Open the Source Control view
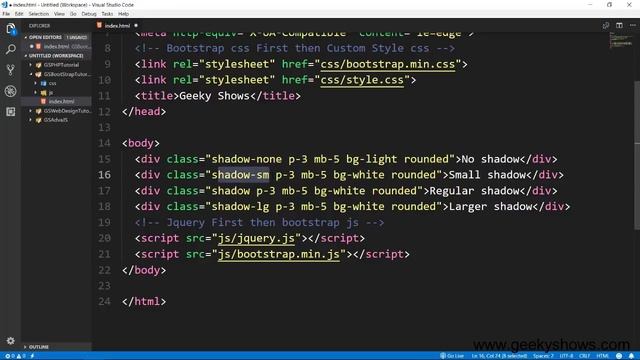 11,70
